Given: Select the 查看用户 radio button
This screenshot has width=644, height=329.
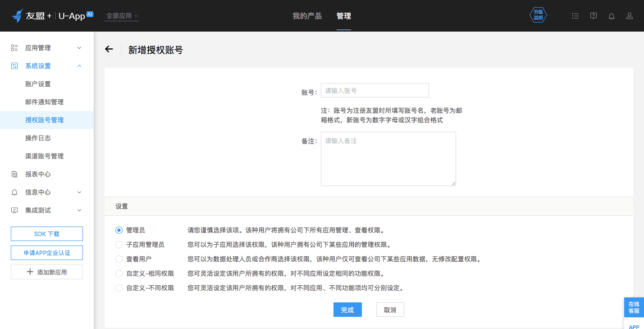Looking at the screenshot, I should coord(119,259).
